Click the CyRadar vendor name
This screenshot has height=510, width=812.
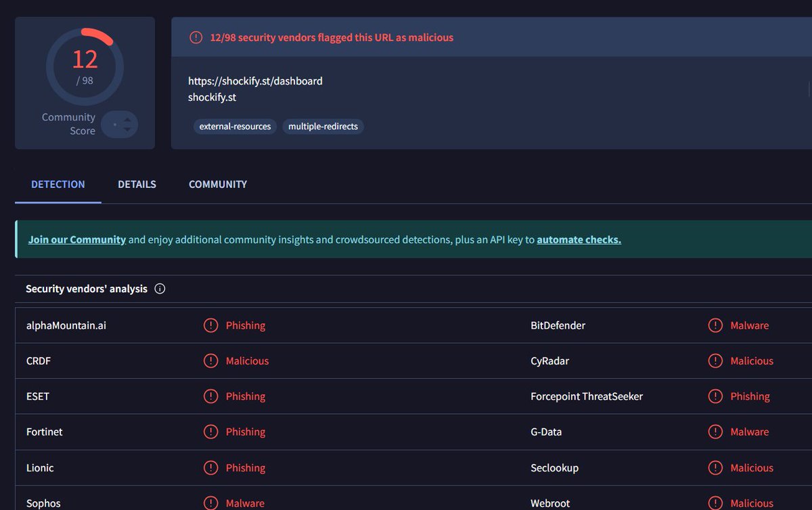click(x=549, y=361)
